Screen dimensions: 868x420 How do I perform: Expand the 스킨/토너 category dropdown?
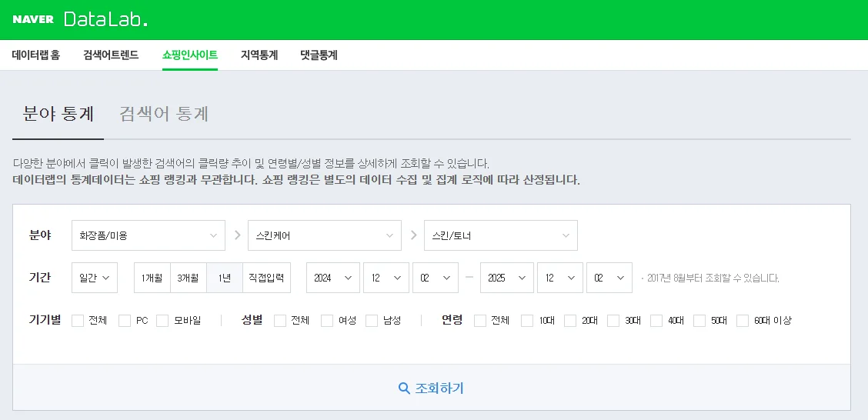pyautogui.click(x=500, y=235)
